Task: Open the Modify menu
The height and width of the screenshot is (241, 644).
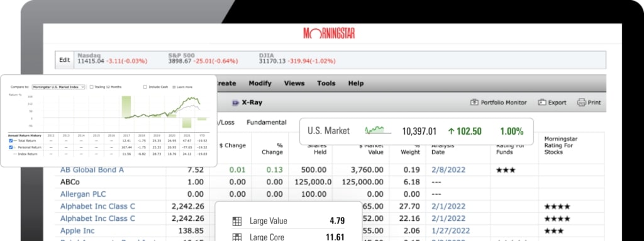Action: click(260, 83)
